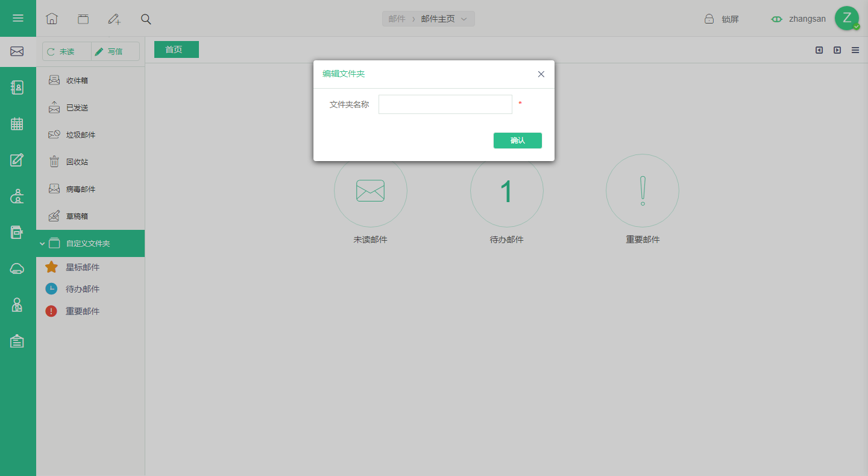Click the starred mail star icon
The height and width of the screenshot is (476, 868).
pos(52,267)
